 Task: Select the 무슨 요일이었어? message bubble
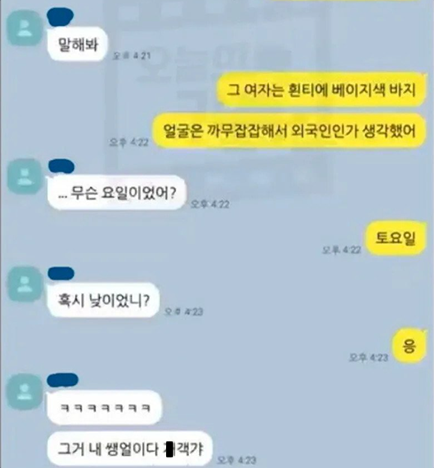[x=116, y=193]
